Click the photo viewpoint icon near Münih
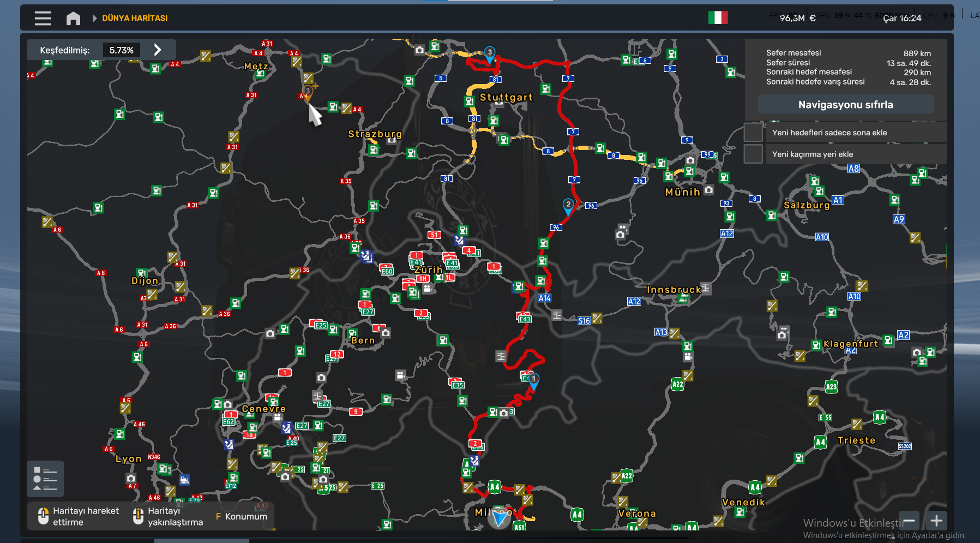Screen dimensions: 980x543 708,190
